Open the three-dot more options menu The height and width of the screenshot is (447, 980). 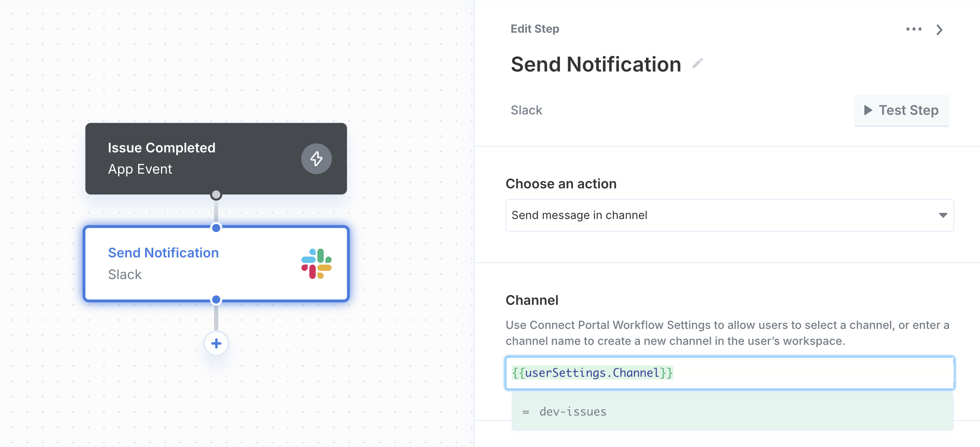point(914,29)
